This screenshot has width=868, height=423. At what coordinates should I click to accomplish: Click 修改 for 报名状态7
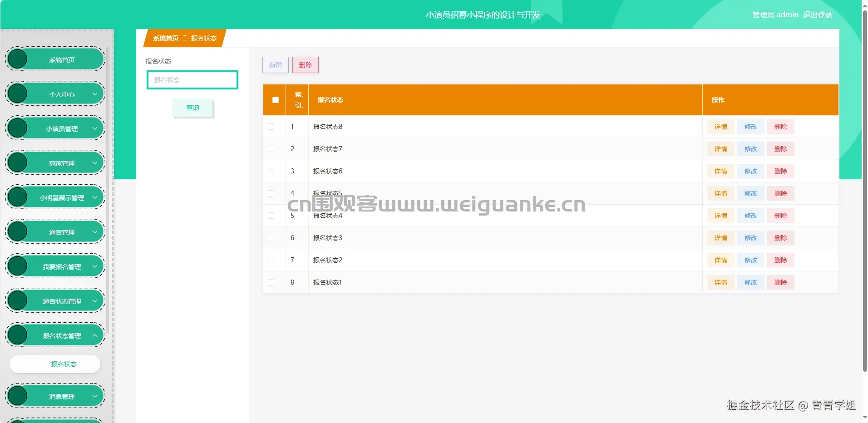[751, 149]
